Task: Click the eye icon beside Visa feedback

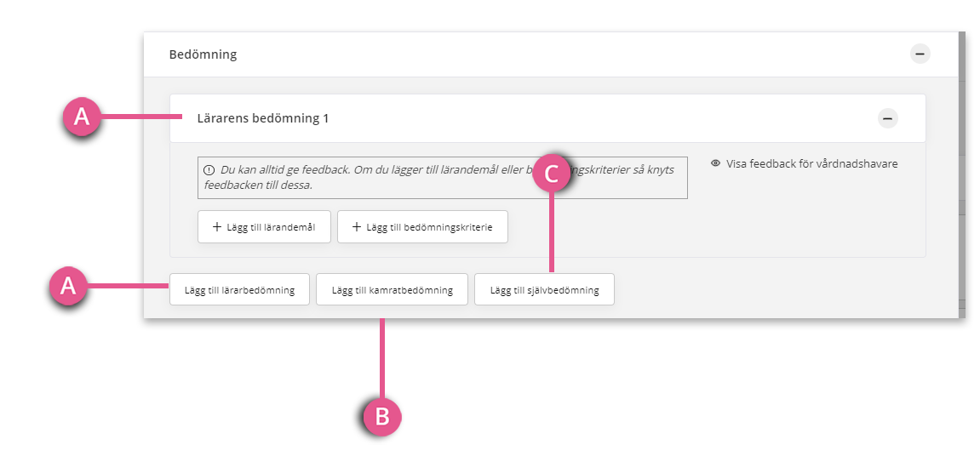Action: (715, 163)
